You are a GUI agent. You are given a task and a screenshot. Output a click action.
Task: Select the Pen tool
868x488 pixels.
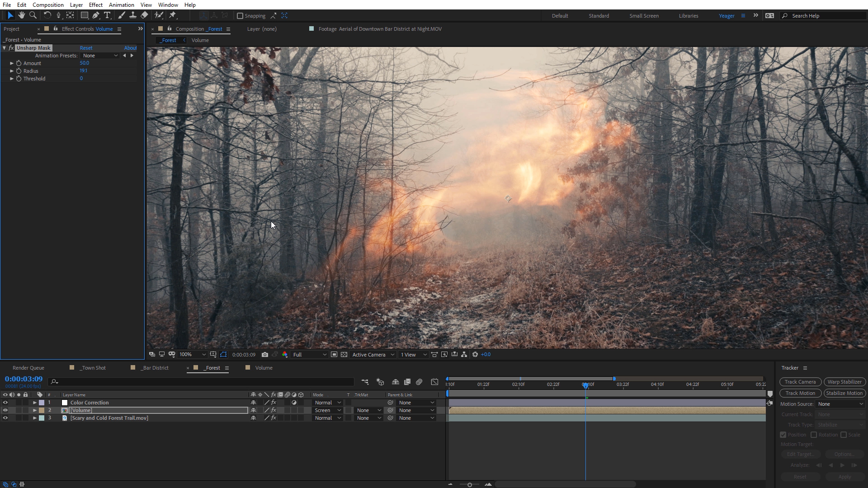(x=96, y=15)
